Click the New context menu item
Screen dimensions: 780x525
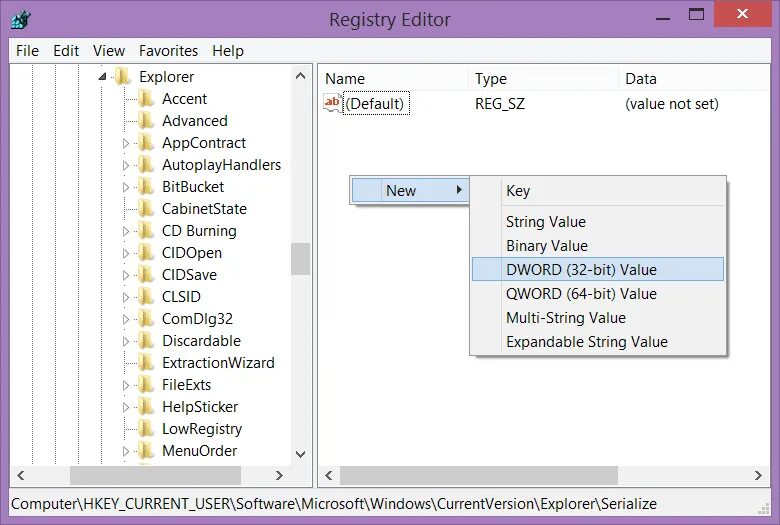[410, 191]
